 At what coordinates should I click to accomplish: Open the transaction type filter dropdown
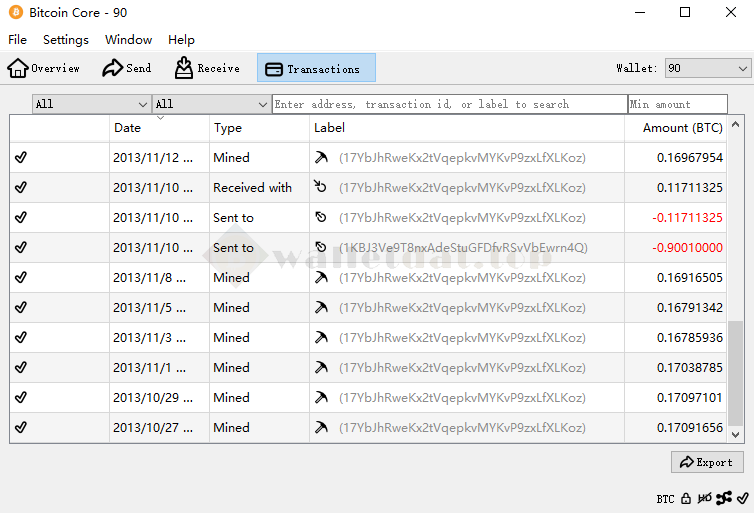click(x=211, y=104)
